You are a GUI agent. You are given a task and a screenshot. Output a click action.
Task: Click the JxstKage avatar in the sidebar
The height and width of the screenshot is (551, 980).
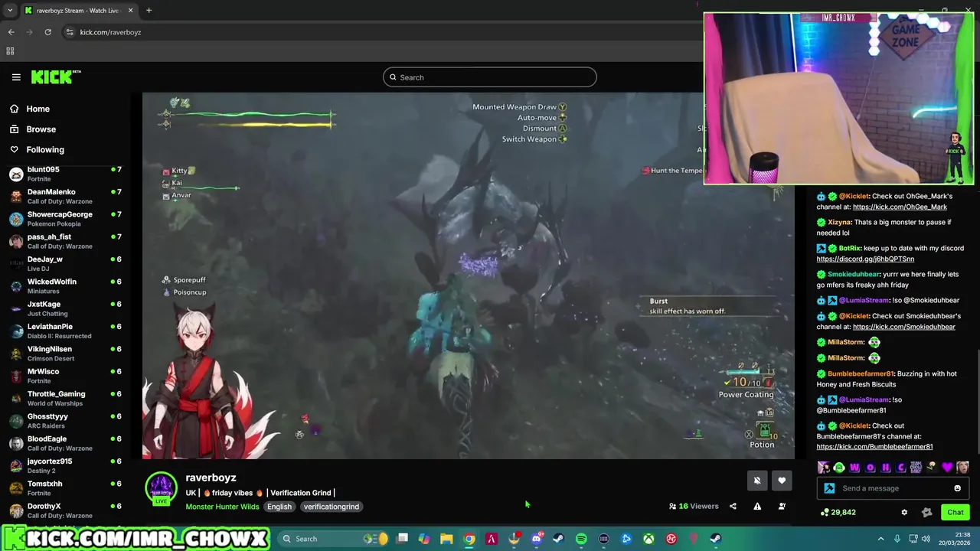click(16, 308)
